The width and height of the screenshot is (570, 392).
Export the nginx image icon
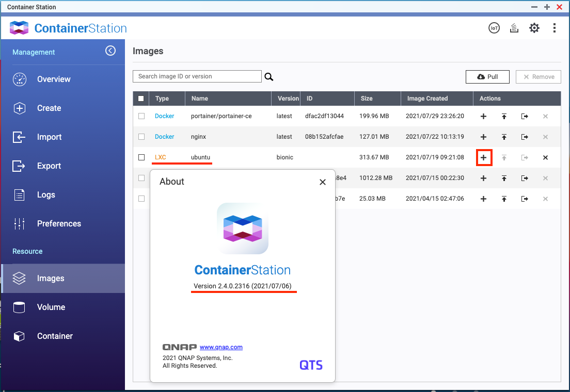coord(525,137)
